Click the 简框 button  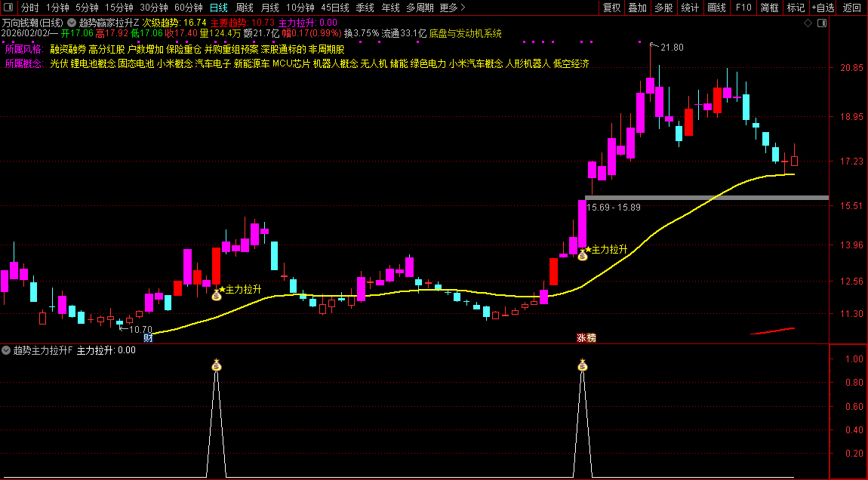[x=769, y=8]
